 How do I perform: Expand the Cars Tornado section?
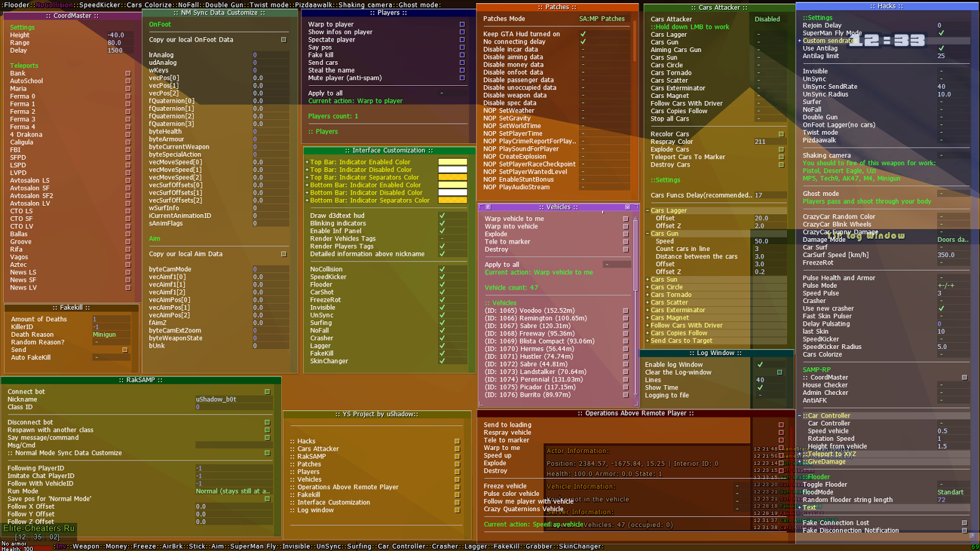647,295
